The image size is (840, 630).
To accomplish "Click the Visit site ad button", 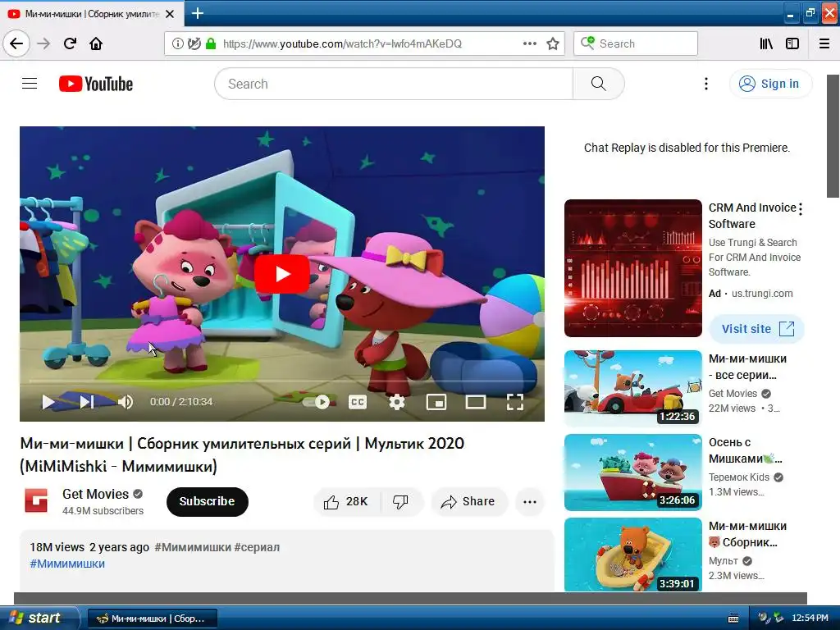I will [x=757, y=328].
